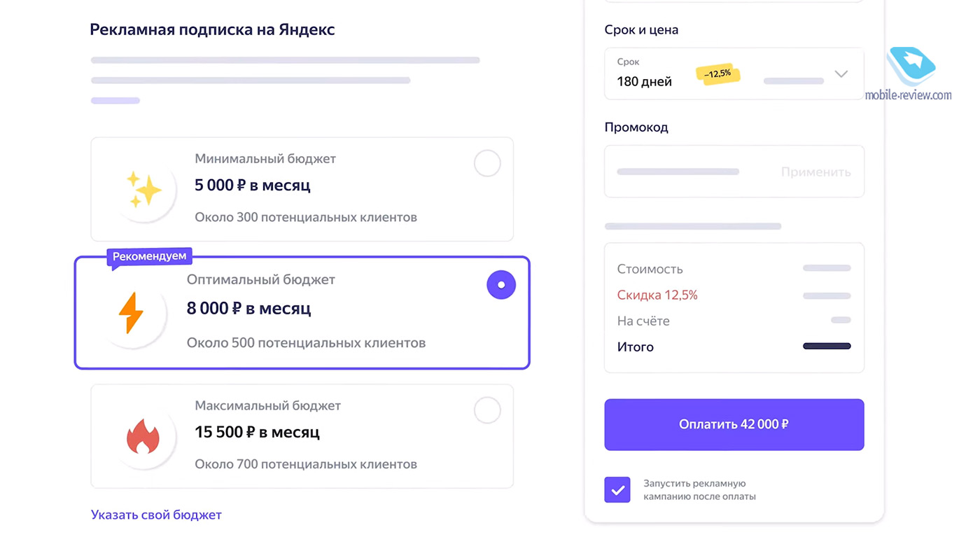Expand the Срок dropdown chevron

coord(841,74)
